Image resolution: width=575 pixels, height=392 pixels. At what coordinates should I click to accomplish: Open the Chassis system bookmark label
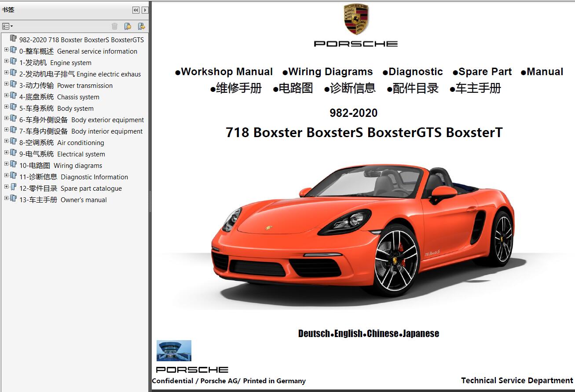point(59,97)
